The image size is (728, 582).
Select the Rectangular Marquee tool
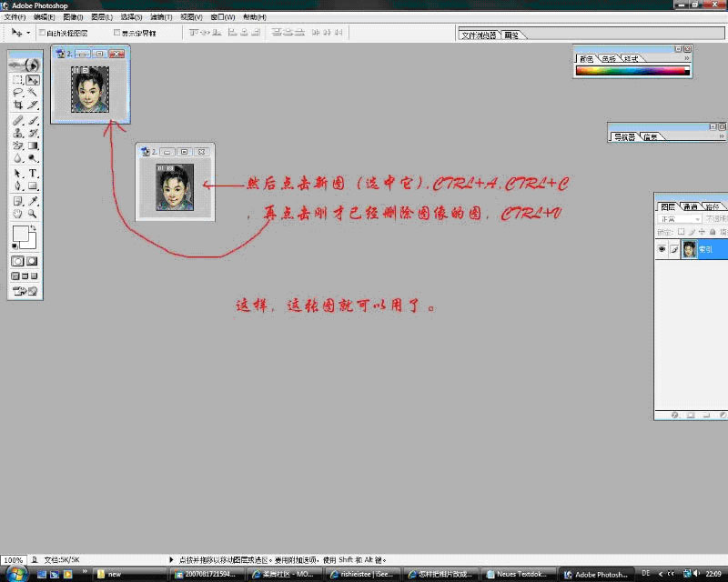coord(18,80)
